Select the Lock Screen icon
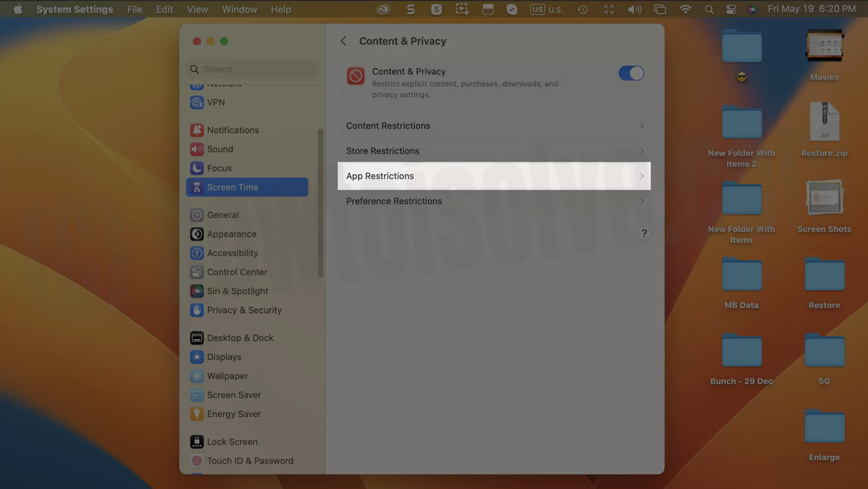Image resolution: width=868 pixels, height=489 pixels. tap(197, 442)
